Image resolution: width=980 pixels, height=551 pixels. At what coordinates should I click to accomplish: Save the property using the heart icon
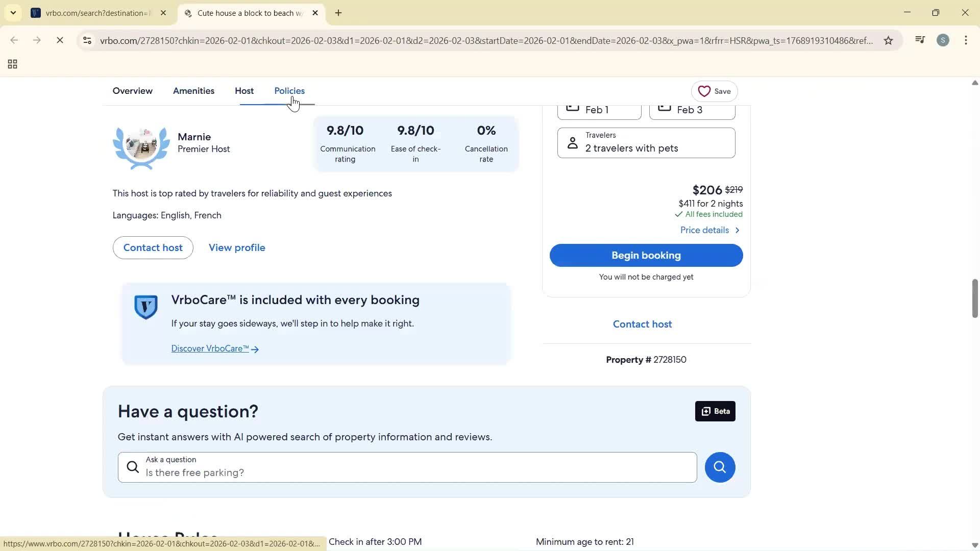pyautogui.click(x=705, y=91)
